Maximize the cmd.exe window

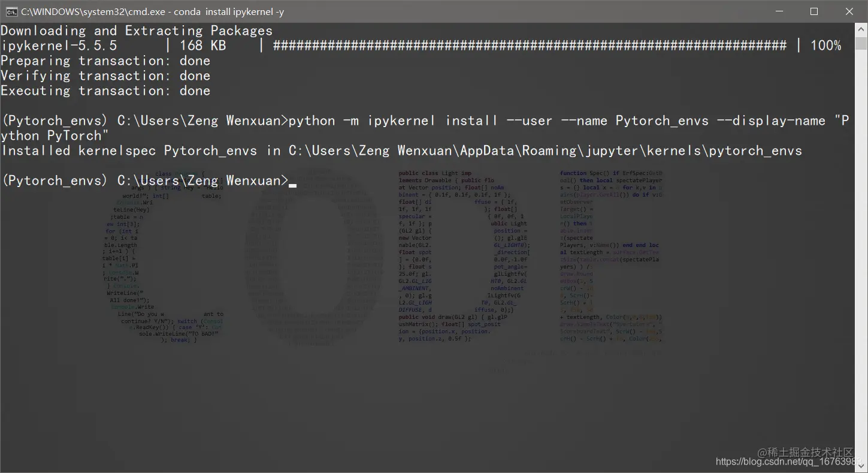(813, 11)
